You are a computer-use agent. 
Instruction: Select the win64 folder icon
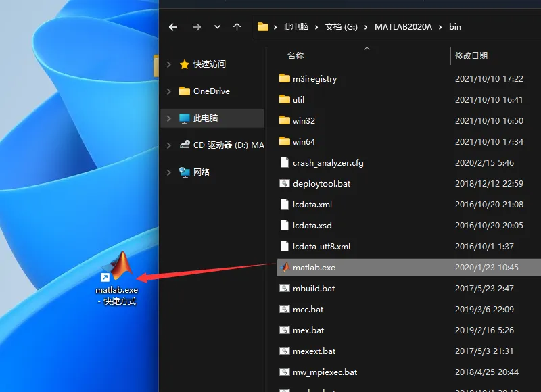[284, 141]
